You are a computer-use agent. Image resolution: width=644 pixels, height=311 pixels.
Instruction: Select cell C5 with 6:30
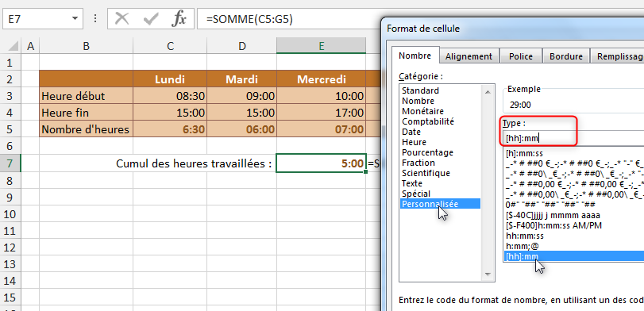pyautogui.click(x=170, y=129)
